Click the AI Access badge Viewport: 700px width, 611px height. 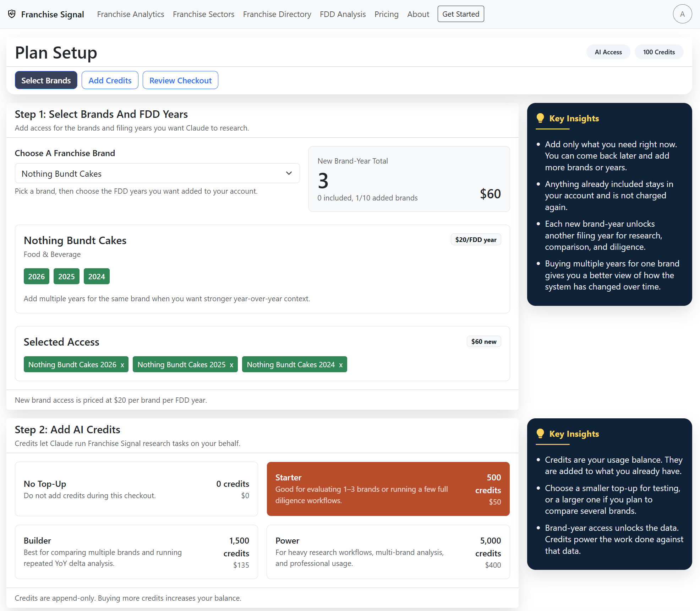click(608, 52)
